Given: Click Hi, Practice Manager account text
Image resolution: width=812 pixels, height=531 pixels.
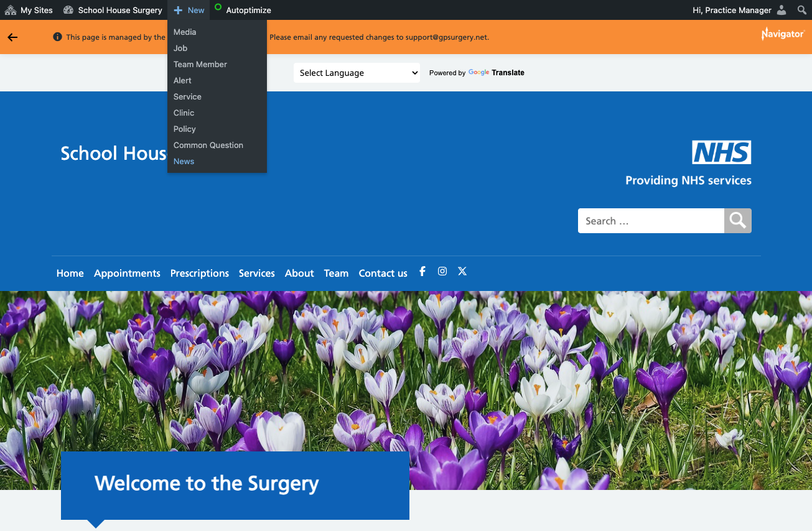Looking at the screenshot, I should pyautogui.click(x=732, y=10).
